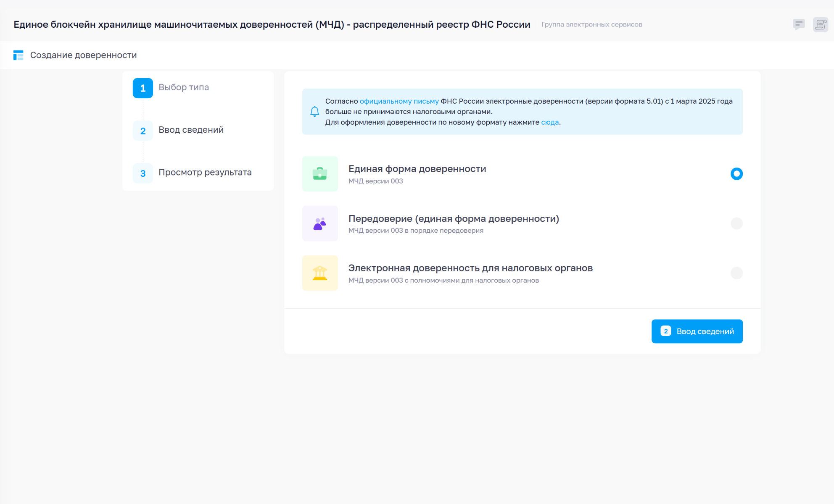Open the официальному письму link
Screen dimensions: 834x504
[399, 101]
